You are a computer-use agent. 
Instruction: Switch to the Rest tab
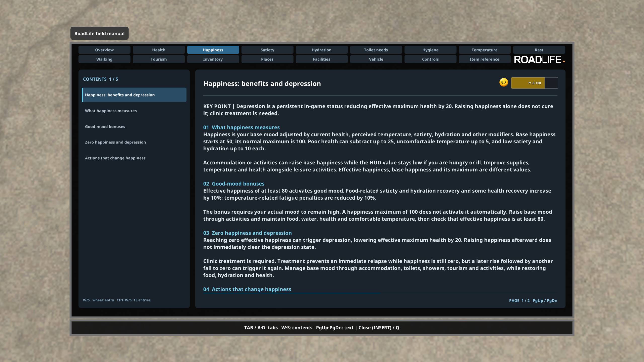pos(539,50)
